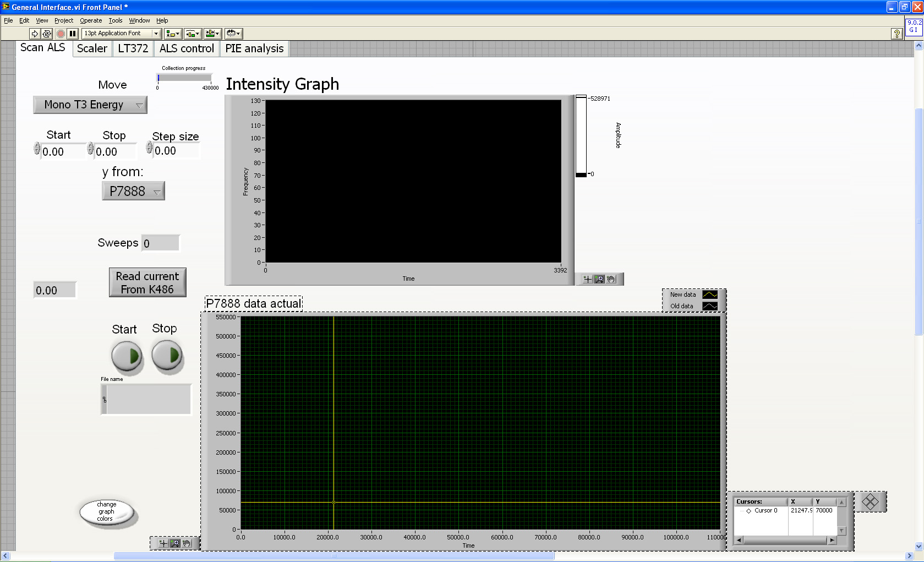The width and height of the screenshot is (924, 562).
Task: Open the context help question mark icon
Action: (896, 34)
